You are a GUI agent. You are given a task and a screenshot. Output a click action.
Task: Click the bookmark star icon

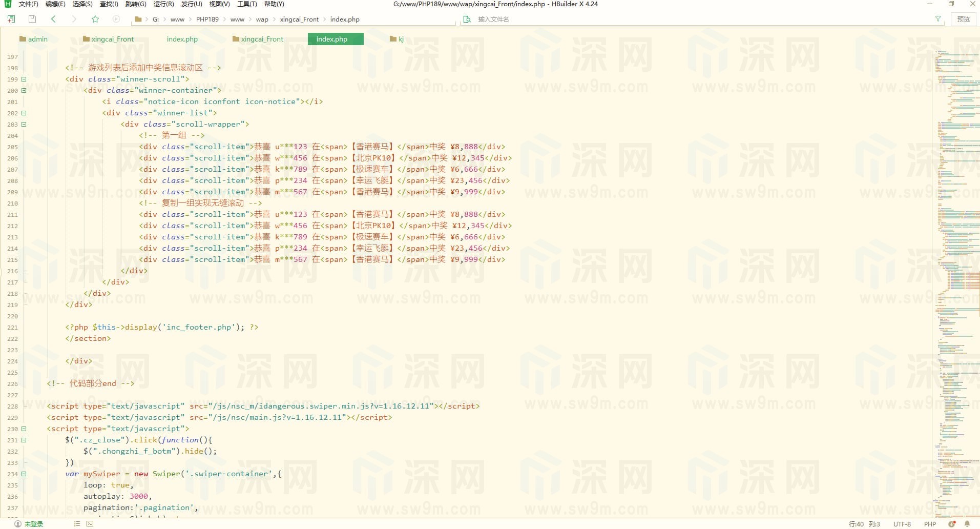click(95, 19)
